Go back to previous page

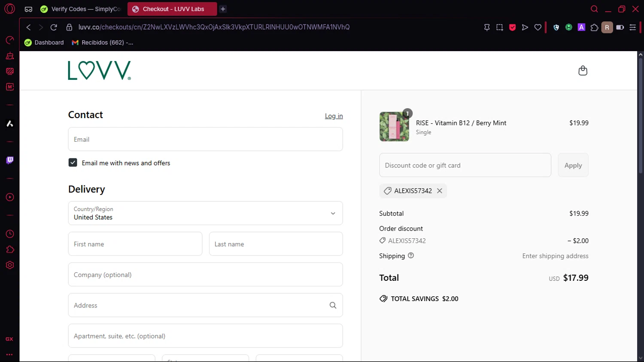click(x=28, y=27)
